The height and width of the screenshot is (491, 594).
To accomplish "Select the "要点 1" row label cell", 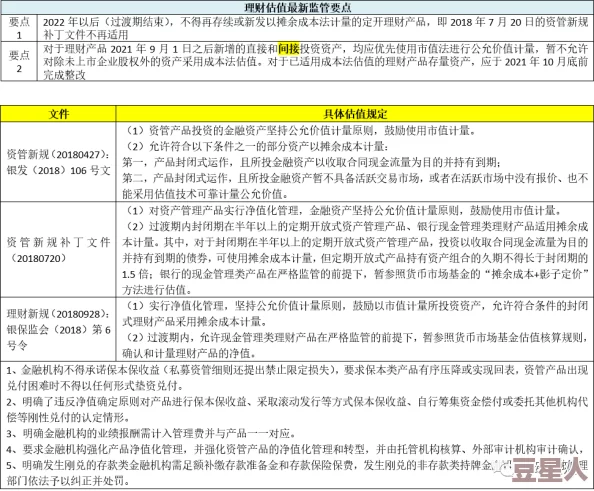I will 19,28.
